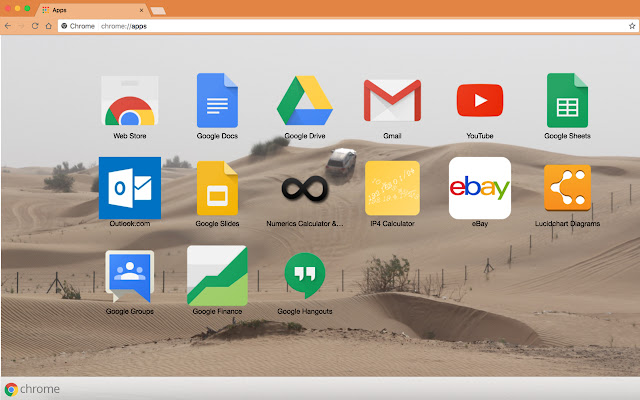
Task: Bookmark this page with the star
Action: click(632, 26)
